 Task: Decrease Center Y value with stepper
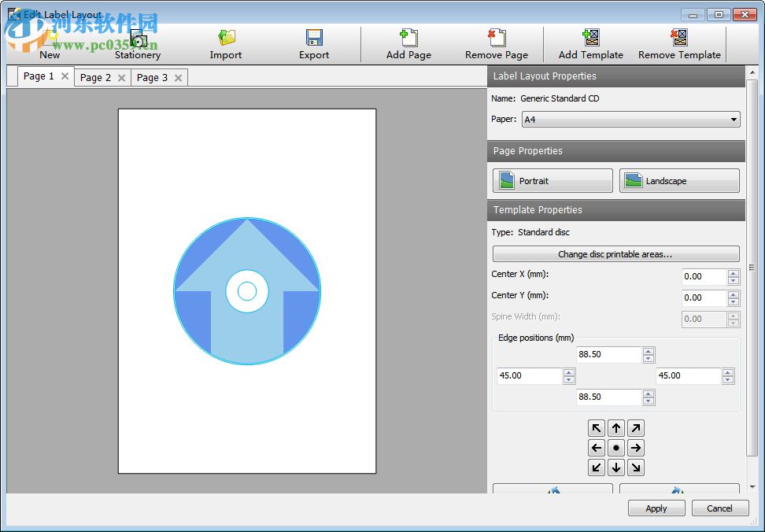coord(732,302)
